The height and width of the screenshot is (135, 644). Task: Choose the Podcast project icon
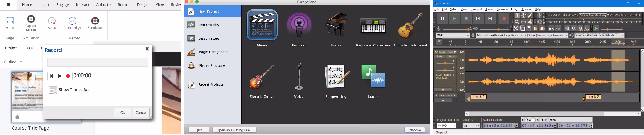pos(299,25)
